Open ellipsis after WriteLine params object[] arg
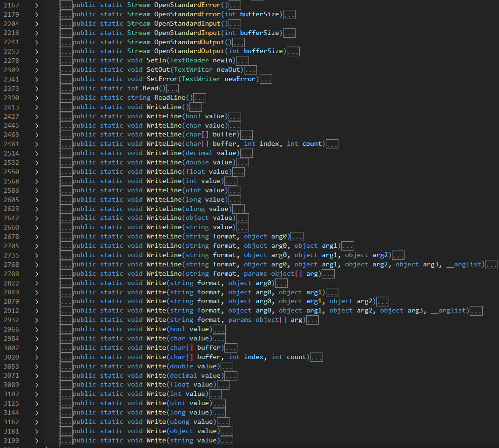 coord(328,274)
